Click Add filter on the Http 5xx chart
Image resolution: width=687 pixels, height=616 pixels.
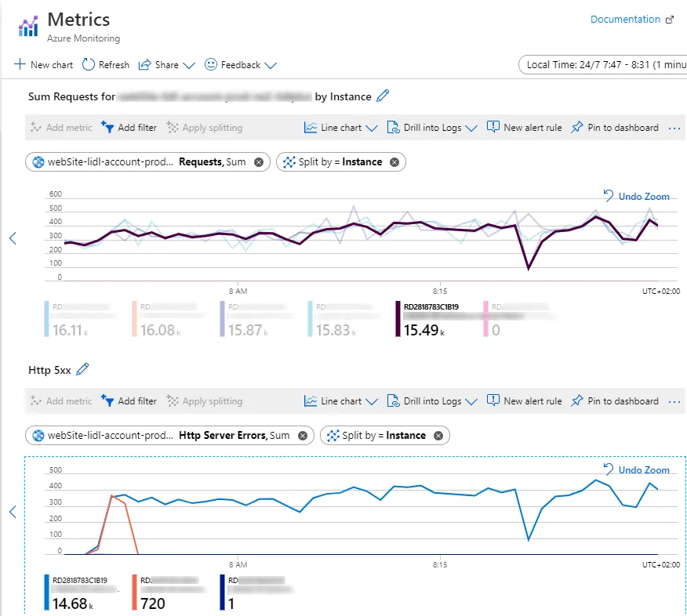[x=129, y=400]
